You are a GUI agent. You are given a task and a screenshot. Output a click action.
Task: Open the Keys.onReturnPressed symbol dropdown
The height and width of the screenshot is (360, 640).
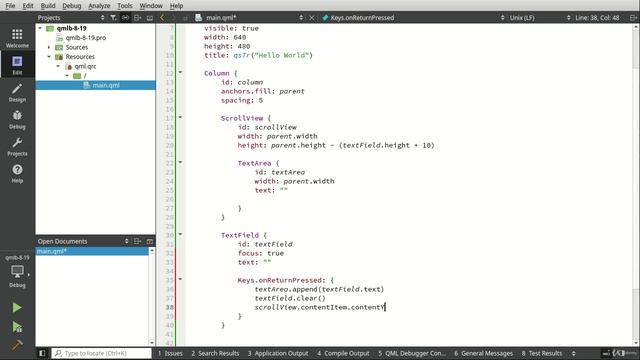413,18
